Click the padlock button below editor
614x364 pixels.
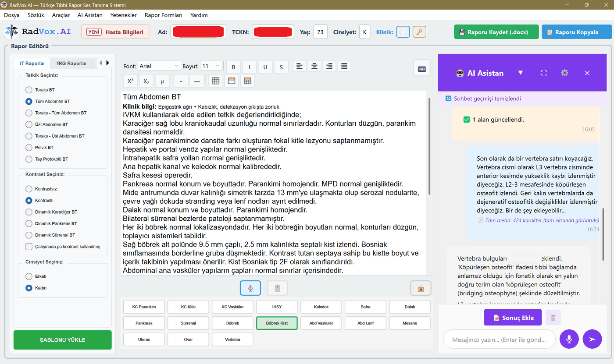coord(421,288)
